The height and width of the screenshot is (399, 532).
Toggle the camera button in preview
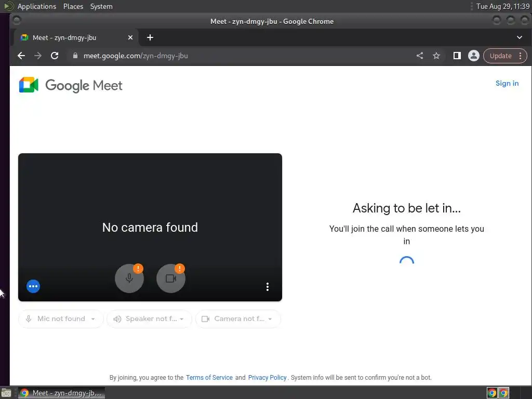click(170, 278)
